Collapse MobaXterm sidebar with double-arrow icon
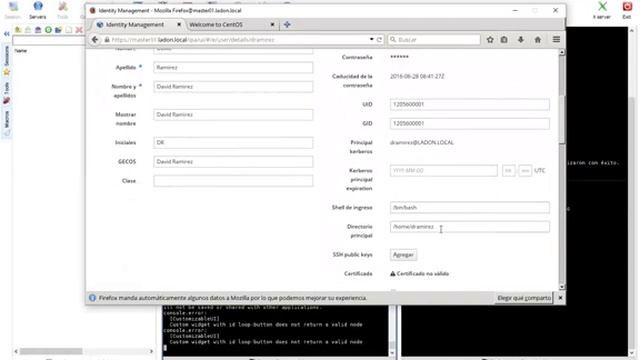Viewport: 640px width, 360px height. tap(7, 34)
